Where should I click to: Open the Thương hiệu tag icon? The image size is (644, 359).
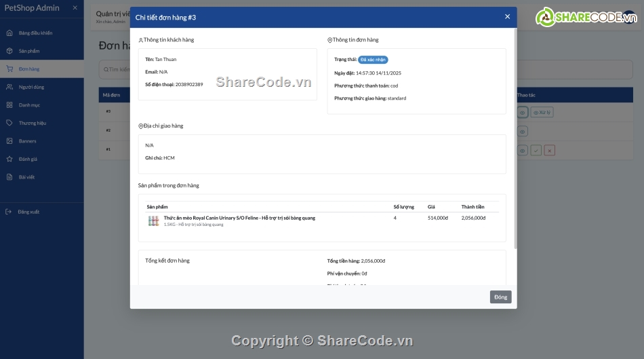(x=9, y=123)
